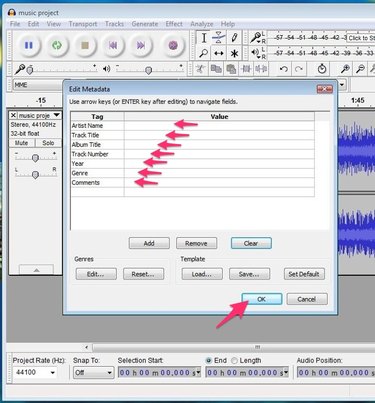This screenshot has width=375, height=403.
Task: Click the Genres Reset... button
Action: [143, 274]
